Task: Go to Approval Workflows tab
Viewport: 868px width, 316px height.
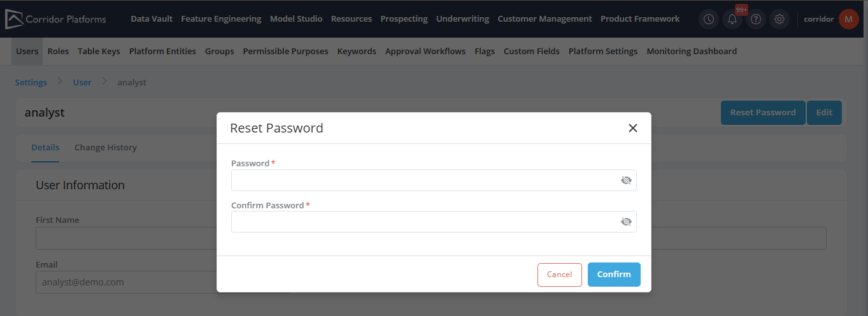Action: 425,51
